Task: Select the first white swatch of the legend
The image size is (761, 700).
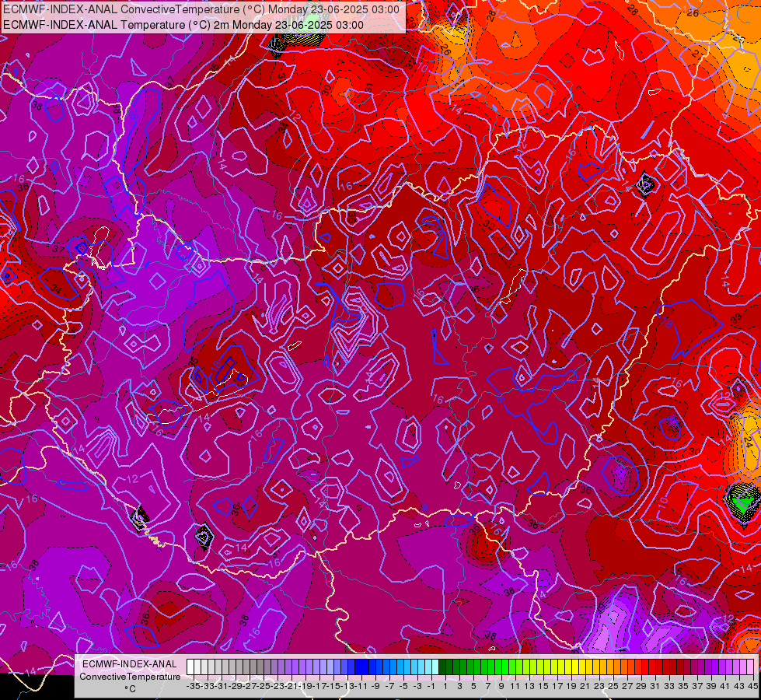Action: pyautogui.click(x=190, y=667)
